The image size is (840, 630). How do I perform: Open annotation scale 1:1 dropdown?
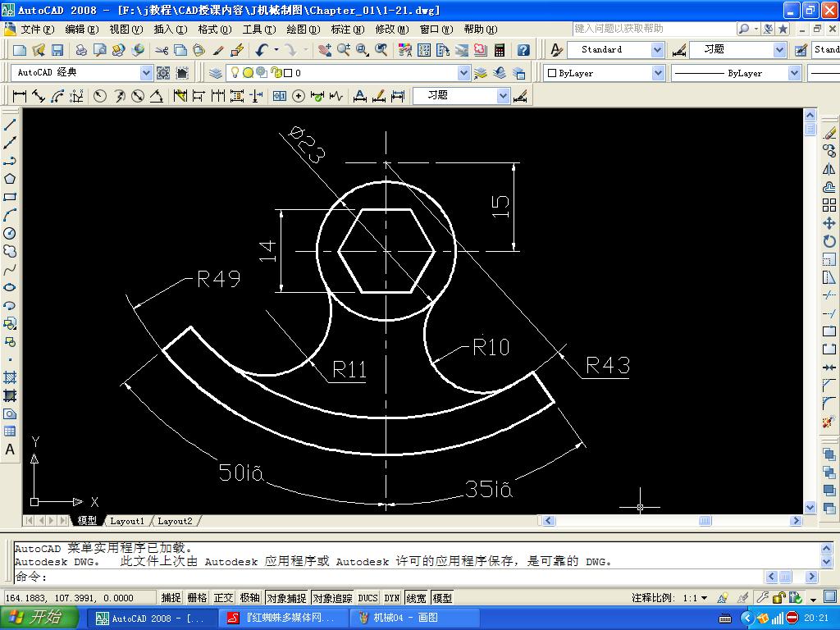[704, 598]
